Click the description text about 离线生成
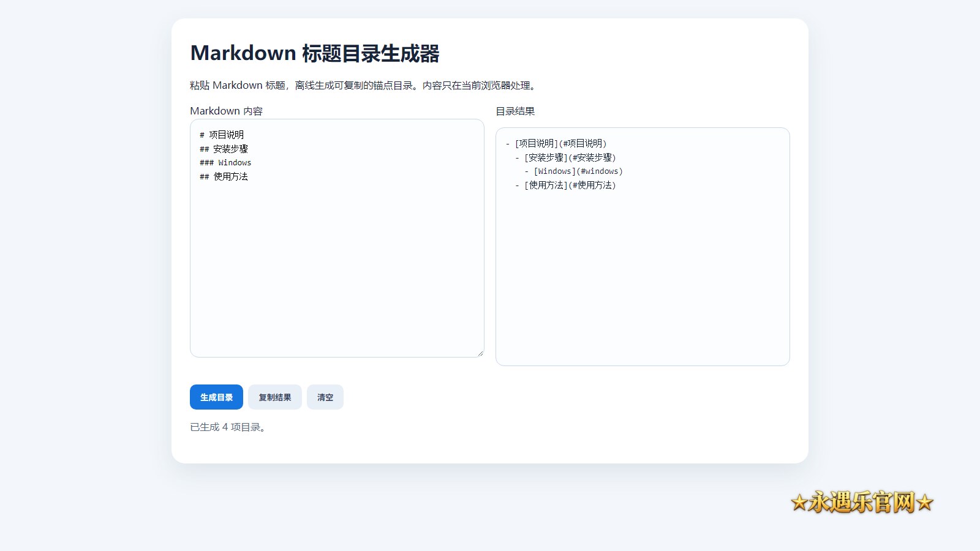The width and height of the screenshot is (980, 551). [364, 86]
